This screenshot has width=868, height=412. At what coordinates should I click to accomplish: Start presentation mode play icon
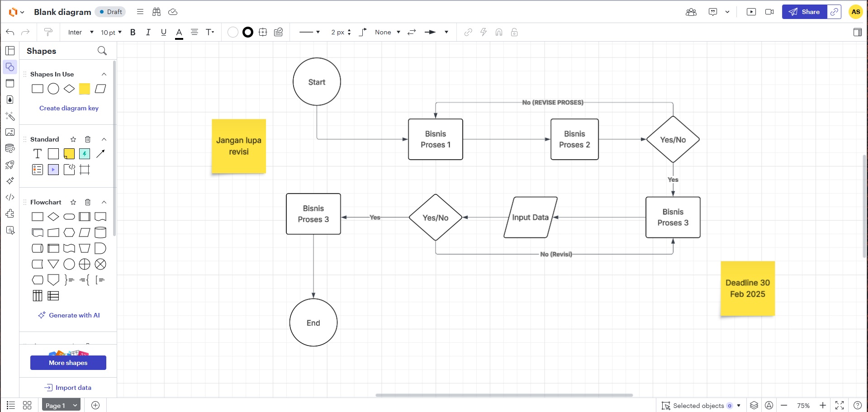751,12
